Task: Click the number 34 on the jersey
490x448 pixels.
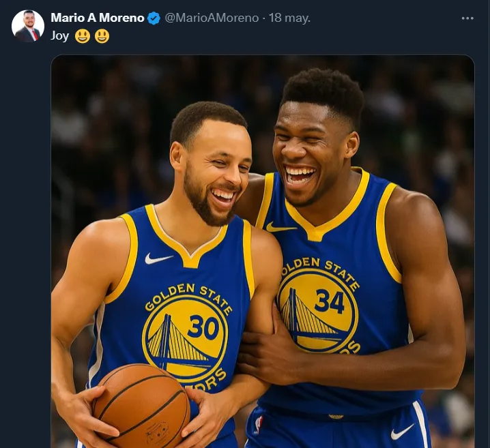Action: click(330, 301)
